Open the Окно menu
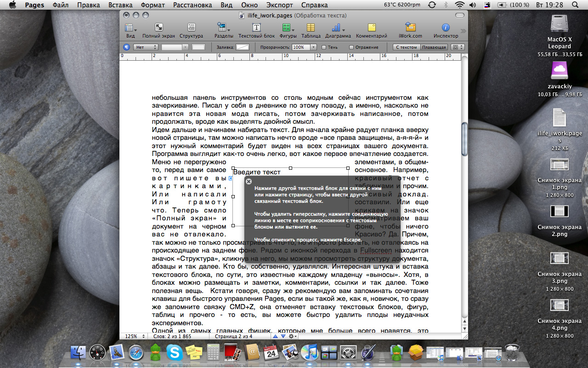Screen dimensions: 588x368 (x=249, y=5)
